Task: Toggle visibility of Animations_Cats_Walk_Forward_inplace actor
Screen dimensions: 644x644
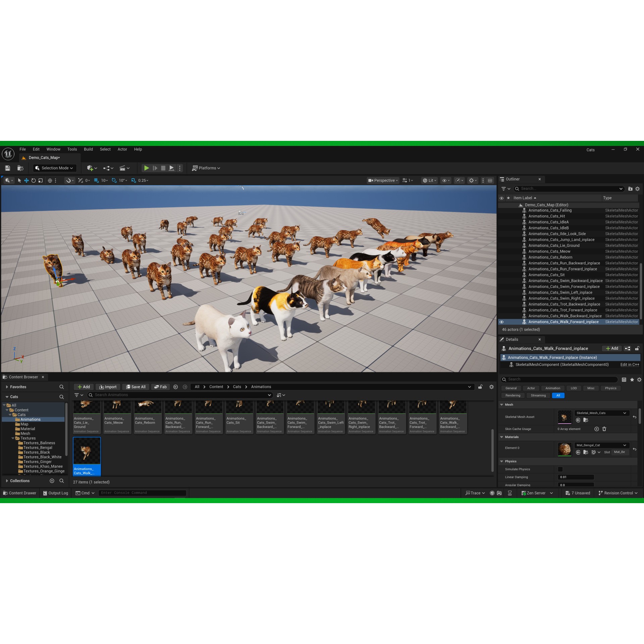Action: (x=501, y=322)
